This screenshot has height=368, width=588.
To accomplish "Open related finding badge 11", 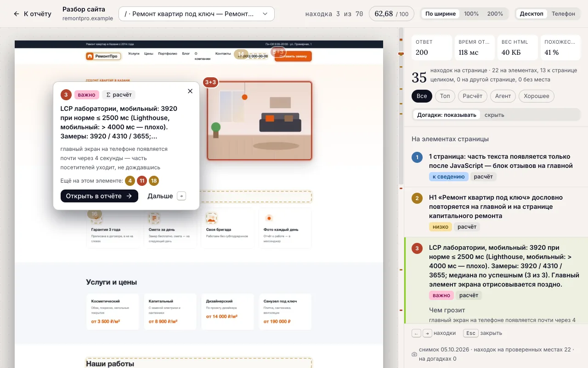I will [x=142, y=181].
